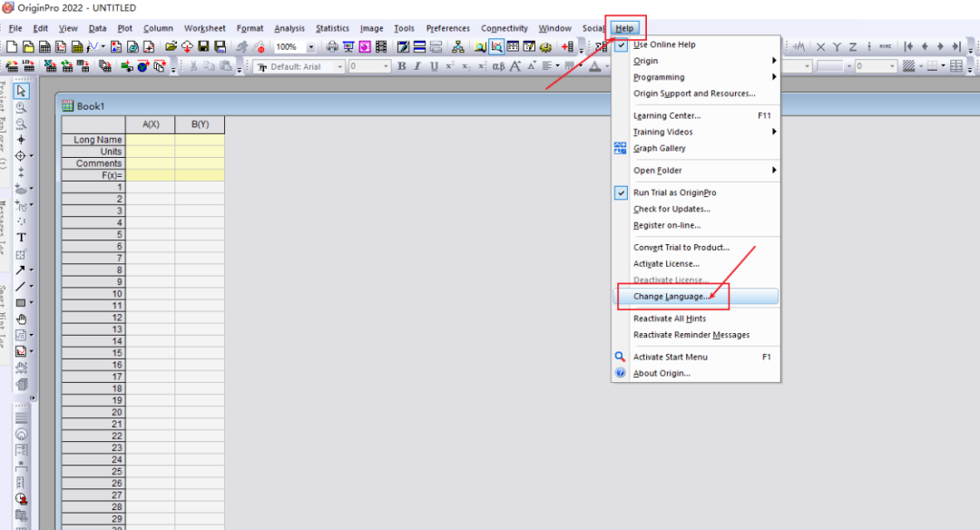980x530 pixels.
Task: Click the Save Project floppy icon
Action: (203, 47)
